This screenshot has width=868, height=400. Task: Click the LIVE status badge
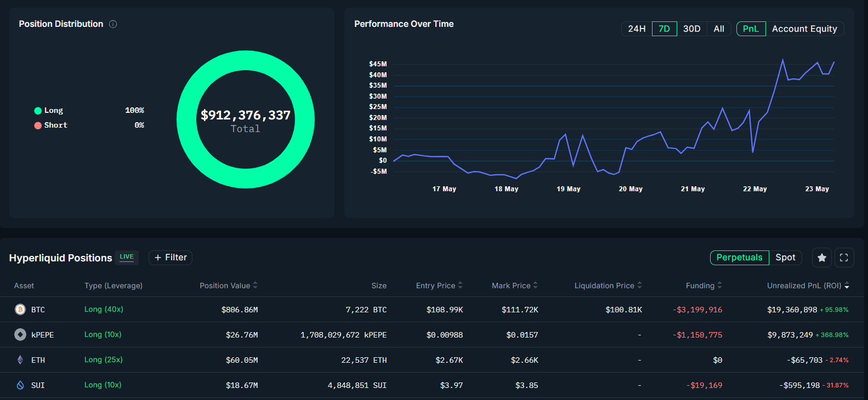[127, 257]
